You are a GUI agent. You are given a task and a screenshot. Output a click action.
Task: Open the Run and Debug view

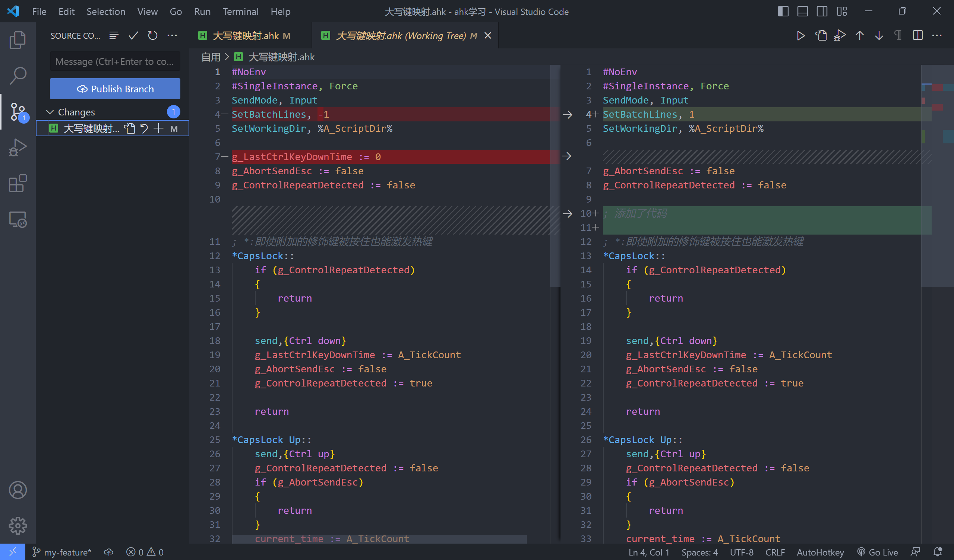click(x=18, y=147)
